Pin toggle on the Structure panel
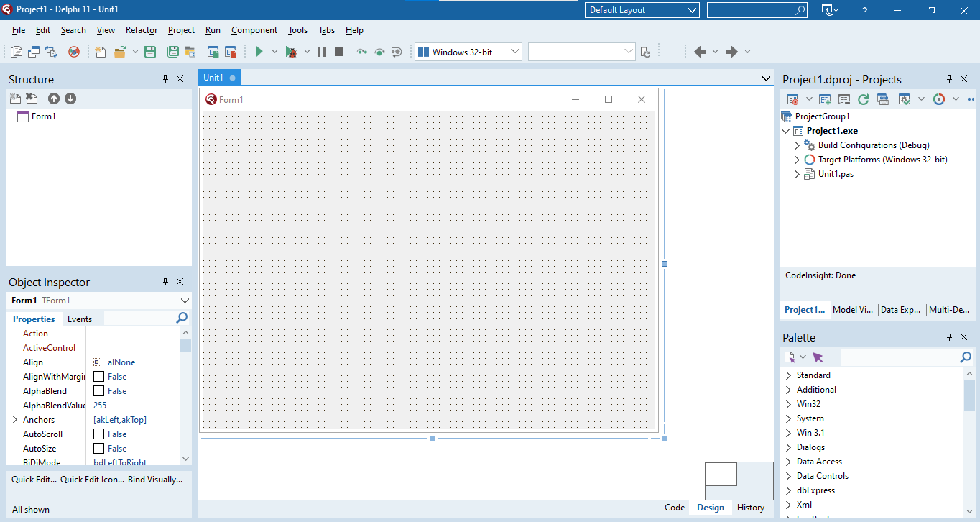980x522 pixels. (x=165, y=79)
